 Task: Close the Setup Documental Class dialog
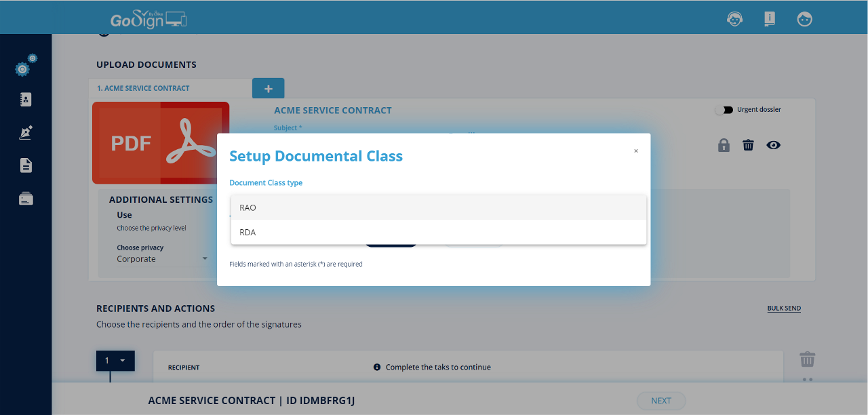tap(635, 151)
